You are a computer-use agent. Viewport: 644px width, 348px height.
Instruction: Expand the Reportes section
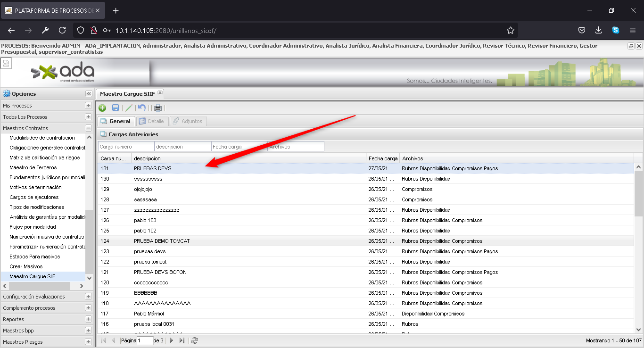tap(88, 319)
